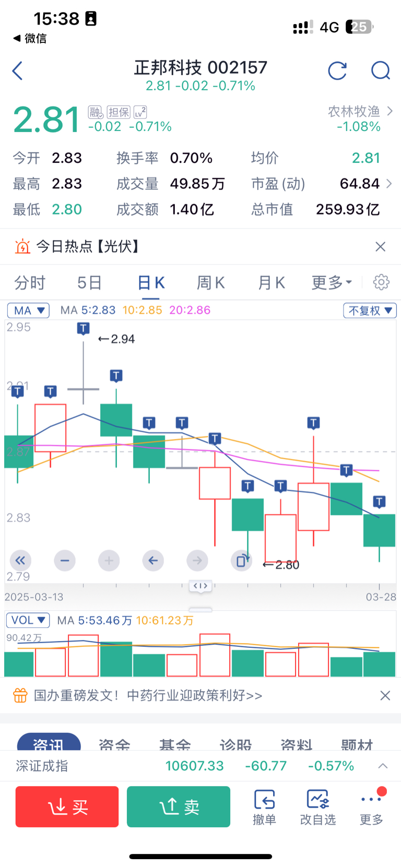Open the 不复权 adjustment dropdown
Viewport: 401px width, 868px height.
pos(370,311)
